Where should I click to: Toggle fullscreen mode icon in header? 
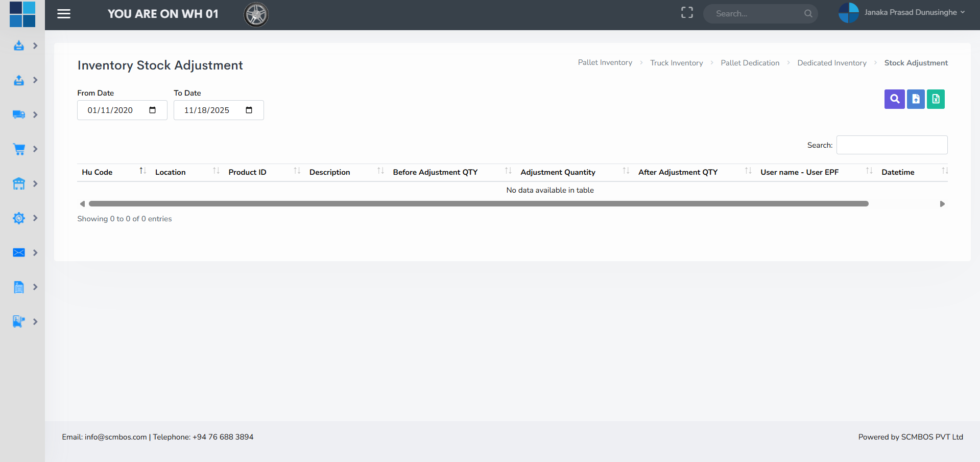(x=687, y=13)
